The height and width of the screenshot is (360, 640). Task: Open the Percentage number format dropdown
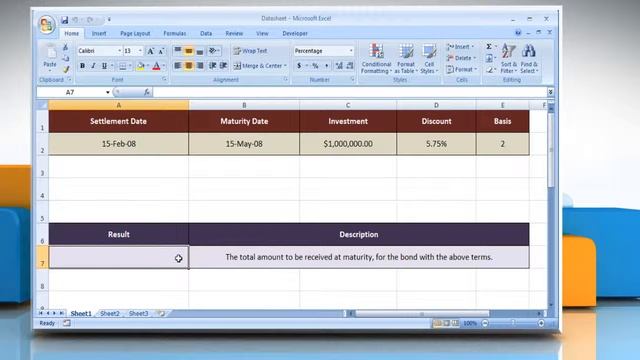coord(351,51)
